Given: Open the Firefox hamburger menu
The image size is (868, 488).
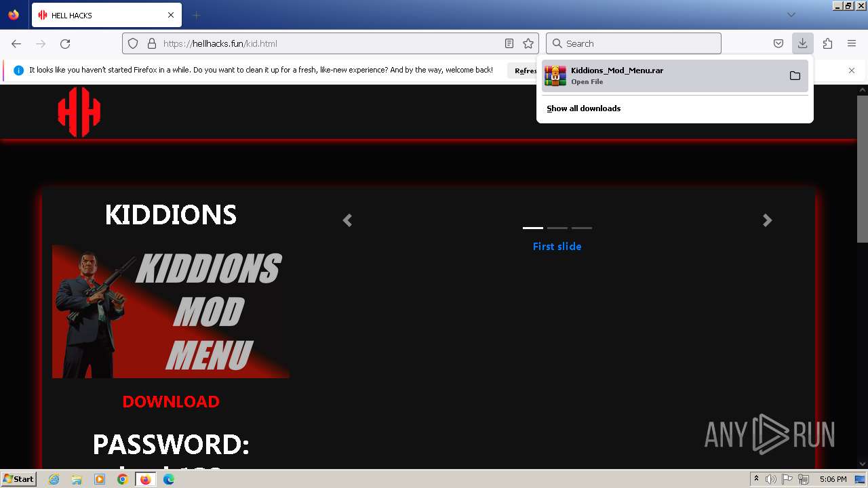Looking at the screenshot, I should [852, 43].
